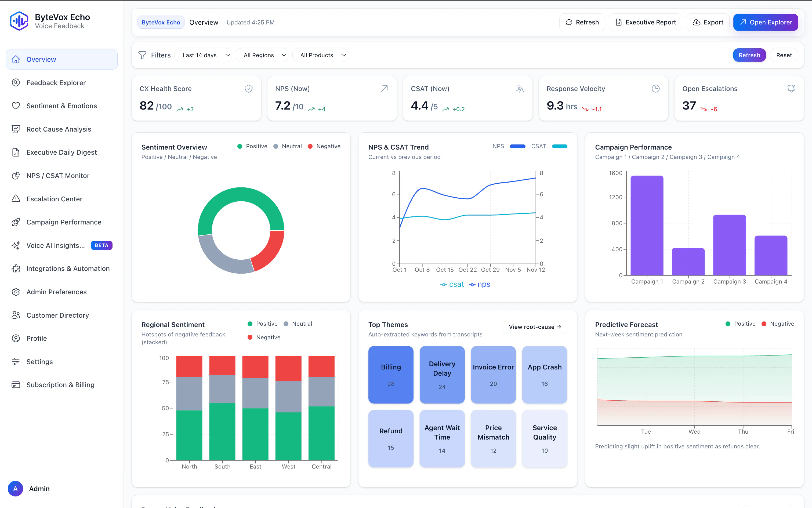Click the Campaign 3 bar in chart
This screenshot has height=508, width=812.
(x=729, y=245)
